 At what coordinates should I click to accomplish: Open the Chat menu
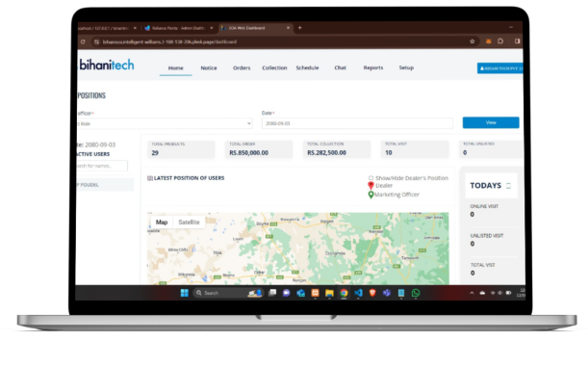pyautogui.click(x=340, y=68)
